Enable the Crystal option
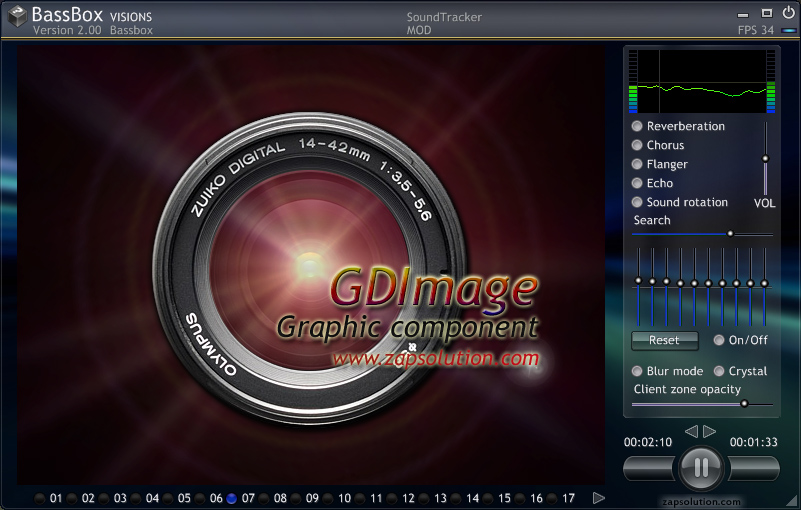 click(719, 371)
